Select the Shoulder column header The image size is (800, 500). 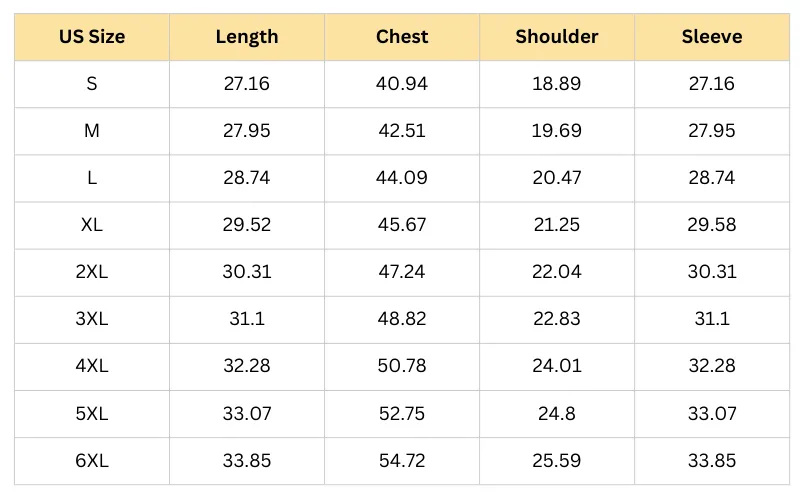click(x=557, y=37)
